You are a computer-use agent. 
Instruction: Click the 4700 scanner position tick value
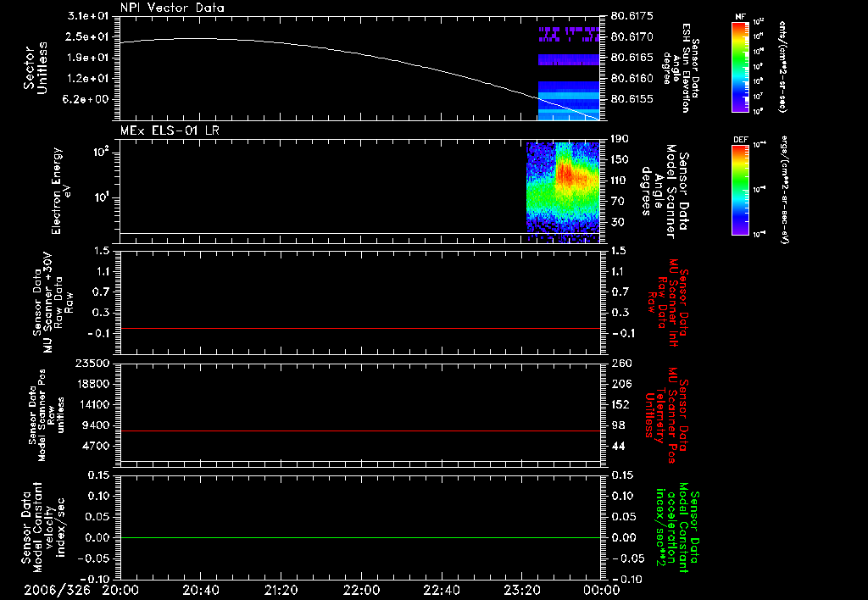click(95, 446)
